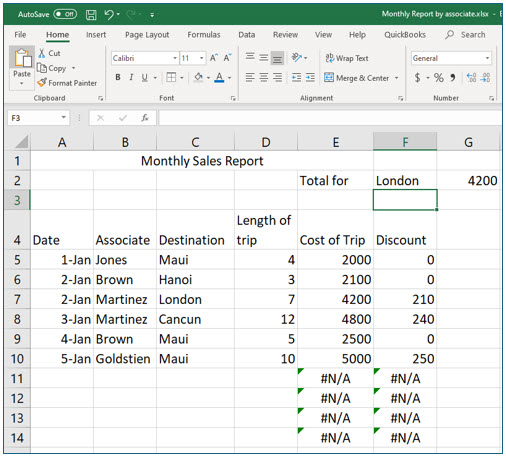The width and height of the screenshot is (506, 456).
Task: Click the Insert Function fx icon
Action: pyautogui.click(x=145, y=118)
